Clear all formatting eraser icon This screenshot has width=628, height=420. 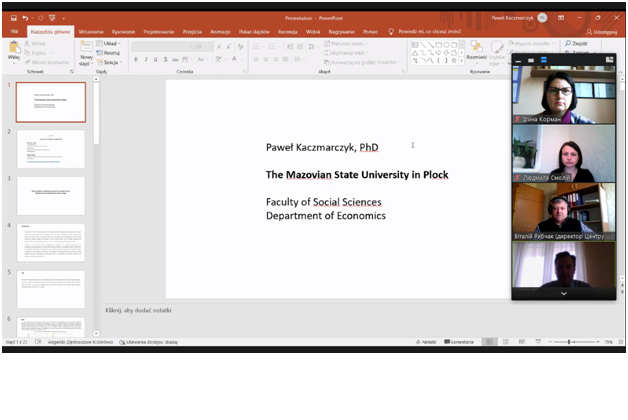(240, 47)
